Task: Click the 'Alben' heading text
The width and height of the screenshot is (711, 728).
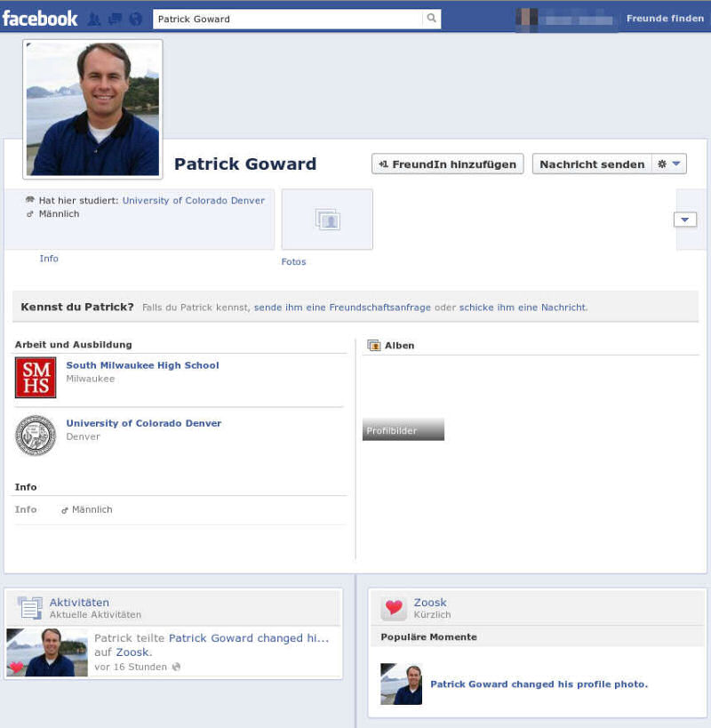Action: [x=400, y=346]
